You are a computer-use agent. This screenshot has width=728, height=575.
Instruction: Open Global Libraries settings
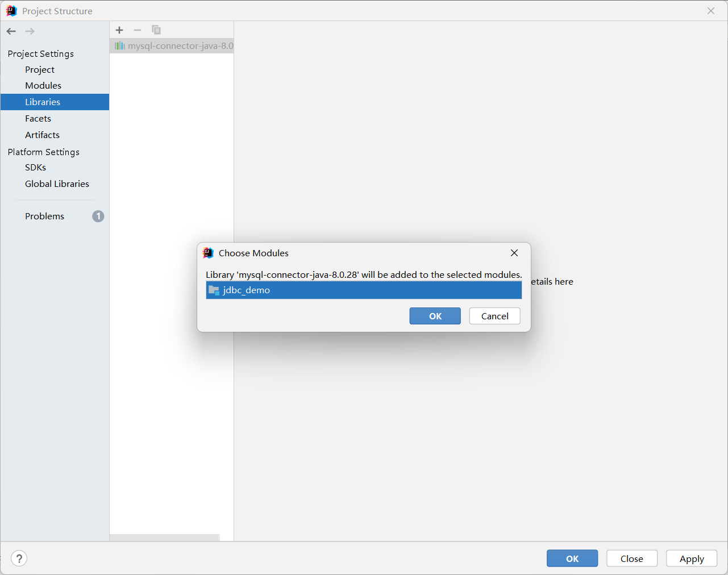click(57, 184)
